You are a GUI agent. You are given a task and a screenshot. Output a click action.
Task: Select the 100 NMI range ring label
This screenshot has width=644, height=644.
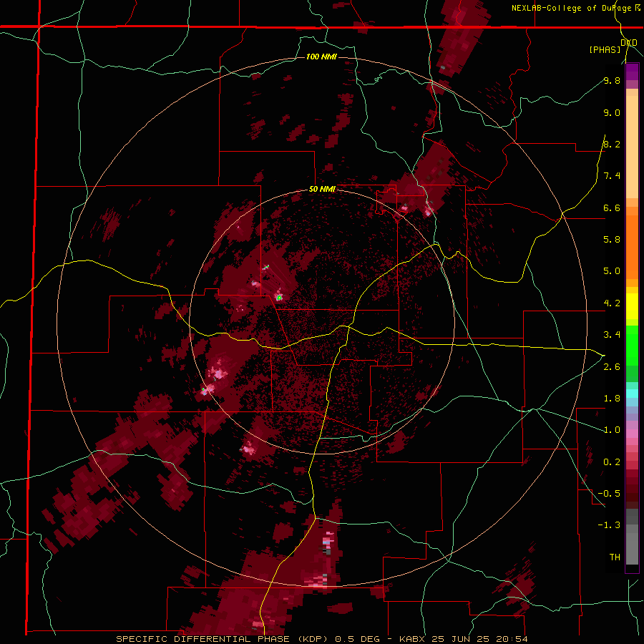(321, 57)
